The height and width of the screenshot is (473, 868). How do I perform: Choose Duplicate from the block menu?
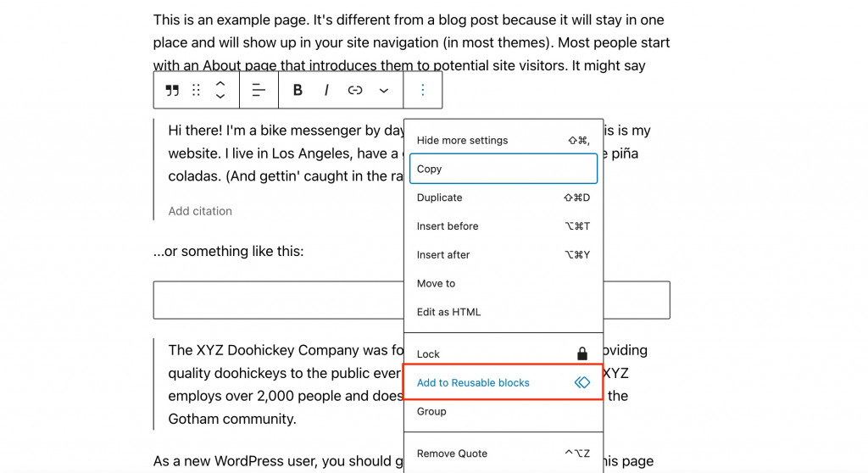(x=504, y=198)
